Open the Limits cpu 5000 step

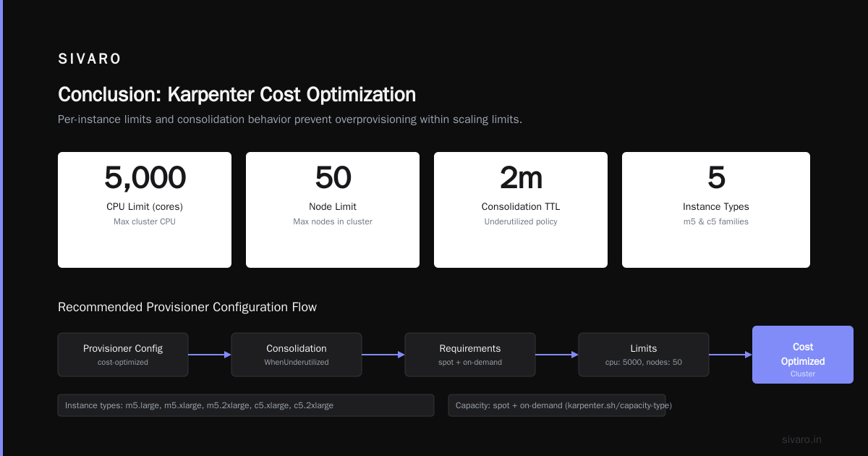[644, 355]
